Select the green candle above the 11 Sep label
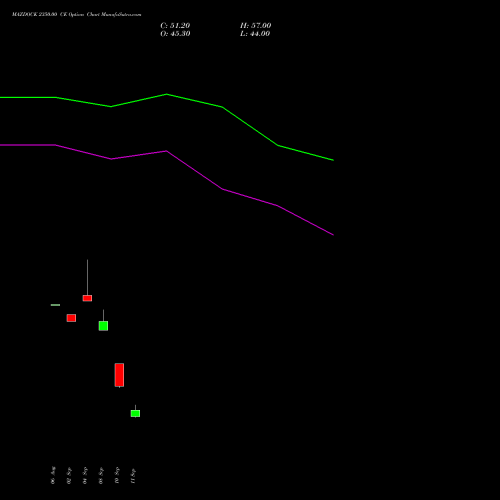The image size is (500, 500). pyautogui.click(x=135, y=413)
